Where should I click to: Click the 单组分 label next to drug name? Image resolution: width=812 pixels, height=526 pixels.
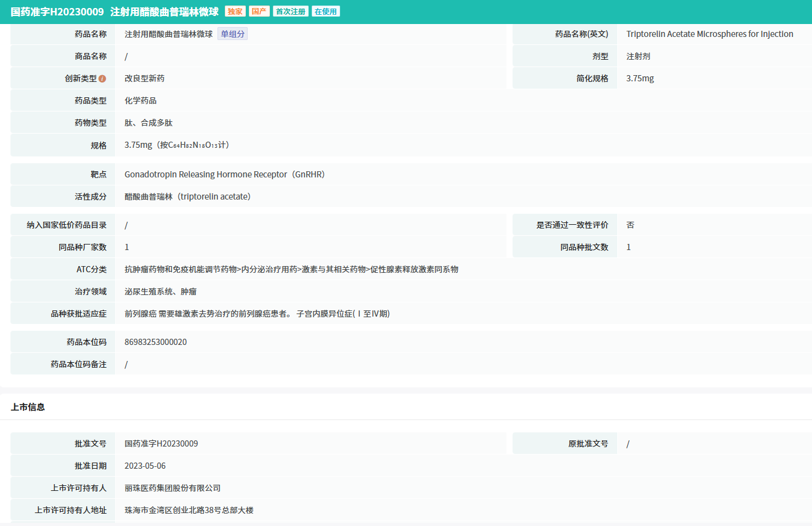[x=232, y=34]
